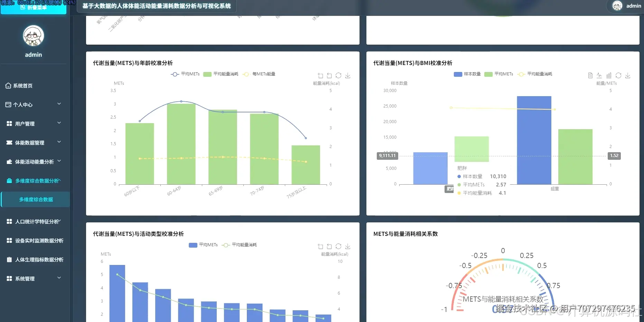The image size is (644, 322).
Task: Click the 9,111.11 axis pointer label
Action: pos(387,156)
